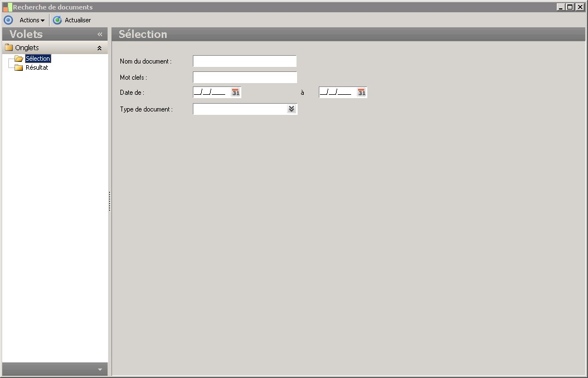Click the open folder icon beside Sélection
This screenshot has height=378, width=588.
19,59
